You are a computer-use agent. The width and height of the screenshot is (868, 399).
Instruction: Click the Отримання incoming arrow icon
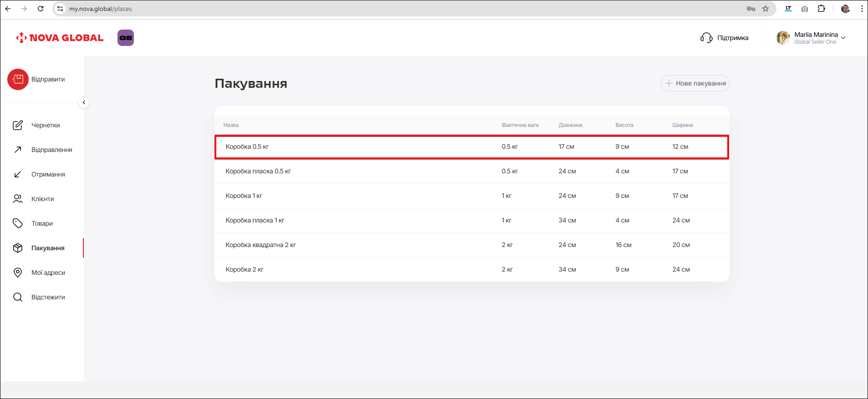[x=18, y=174]
